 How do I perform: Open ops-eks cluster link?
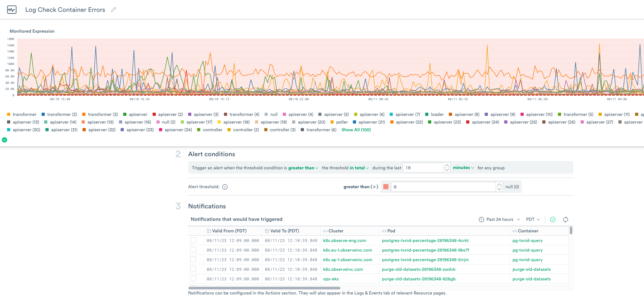tap(331, 279)
